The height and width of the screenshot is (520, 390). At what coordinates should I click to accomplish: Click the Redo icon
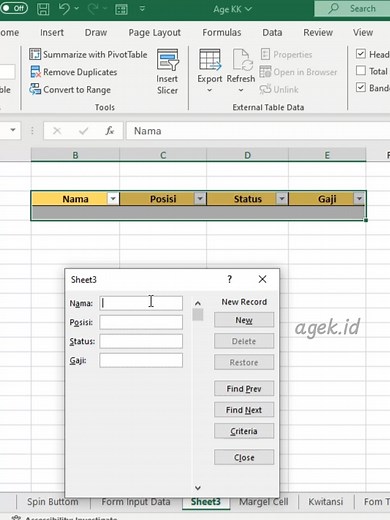93,9
